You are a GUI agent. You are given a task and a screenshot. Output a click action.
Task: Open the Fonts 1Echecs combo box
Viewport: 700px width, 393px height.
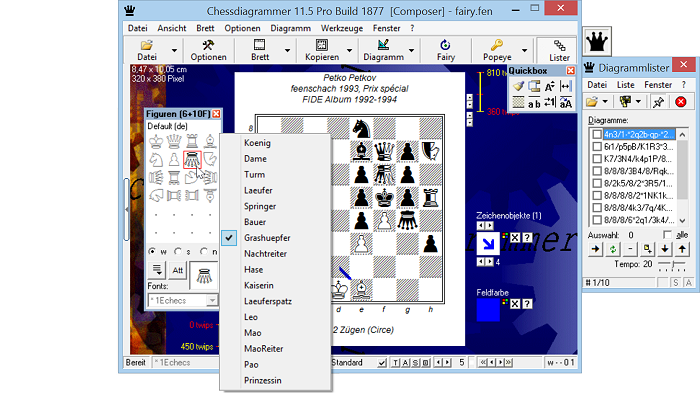[x=183, y=300]
